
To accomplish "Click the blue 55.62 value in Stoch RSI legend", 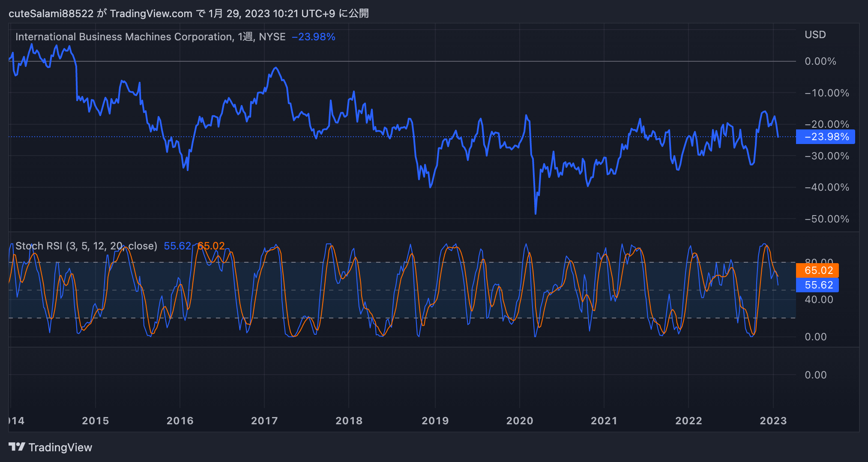I will pos(177,246).
